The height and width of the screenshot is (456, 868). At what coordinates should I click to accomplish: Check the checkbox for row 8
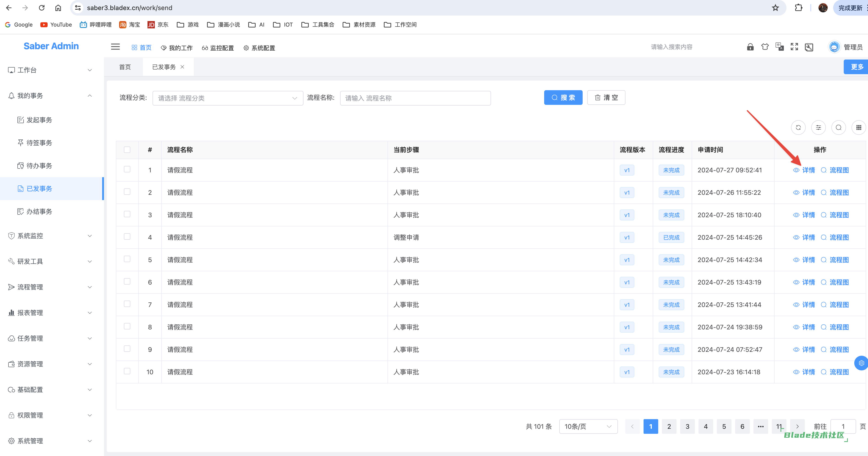(127, 326)
